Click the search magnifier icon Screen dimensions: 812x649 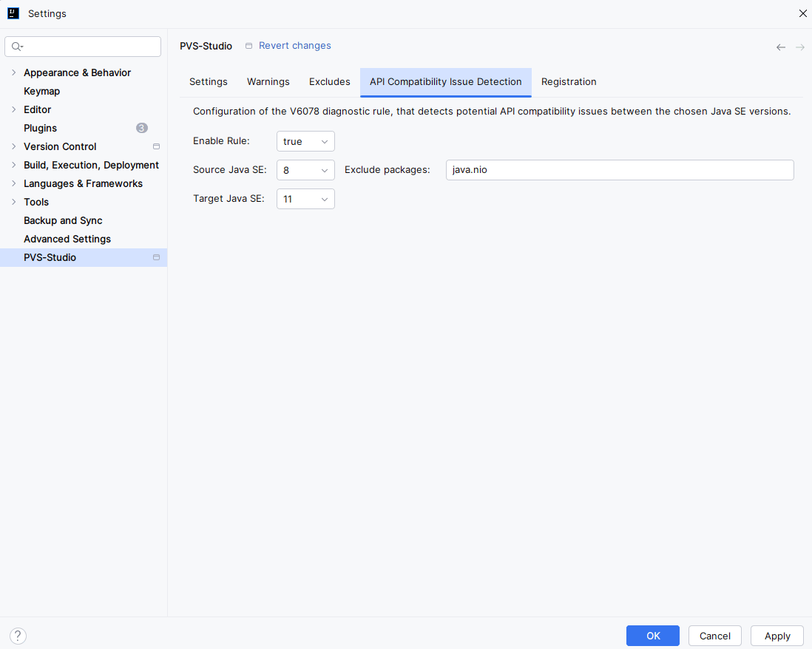point(17,47)
